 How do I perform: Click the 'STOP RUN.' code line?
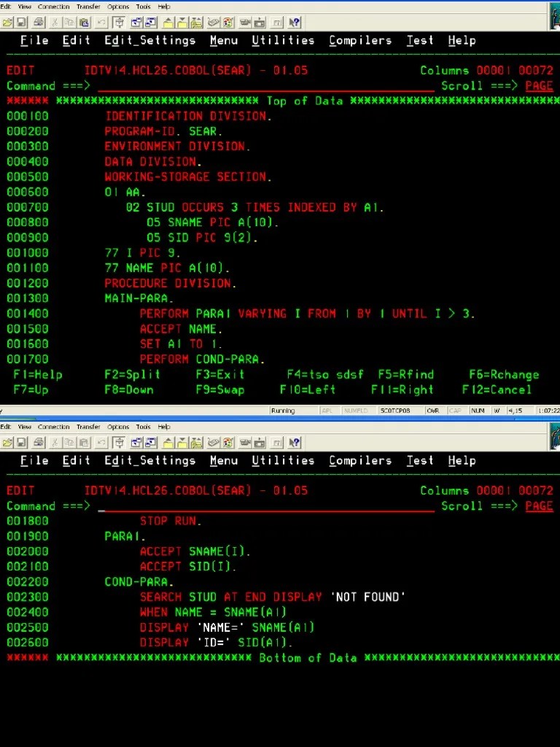coord(171,521)
